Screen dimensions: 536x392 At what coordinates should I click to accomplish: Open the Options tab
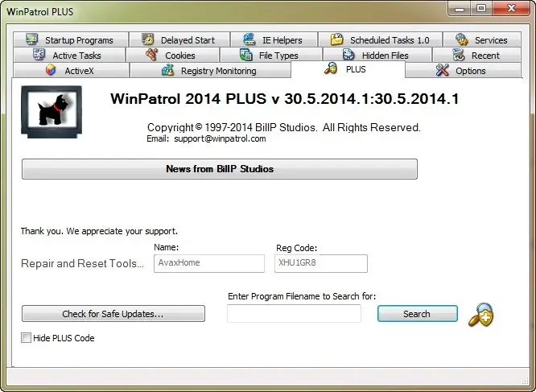464,70
